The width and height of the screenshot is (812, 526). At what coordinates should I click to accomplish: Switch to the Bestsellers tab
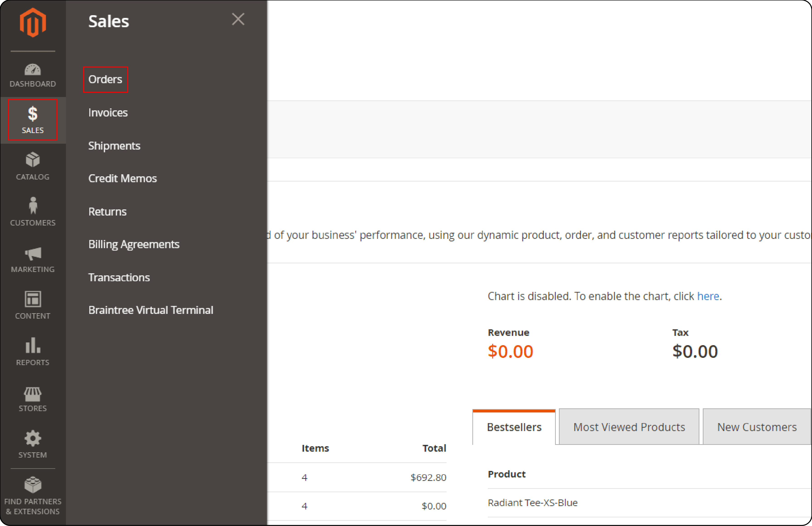tap(513, 426)
